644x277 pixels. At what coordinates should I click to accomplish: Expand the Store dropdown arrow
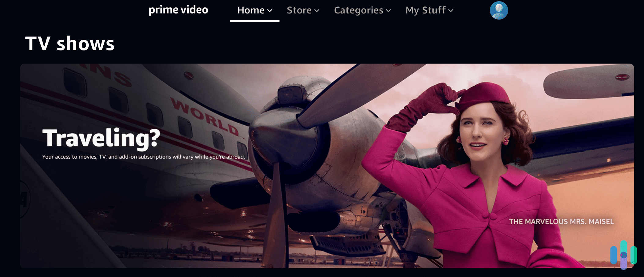coord(317,11)
